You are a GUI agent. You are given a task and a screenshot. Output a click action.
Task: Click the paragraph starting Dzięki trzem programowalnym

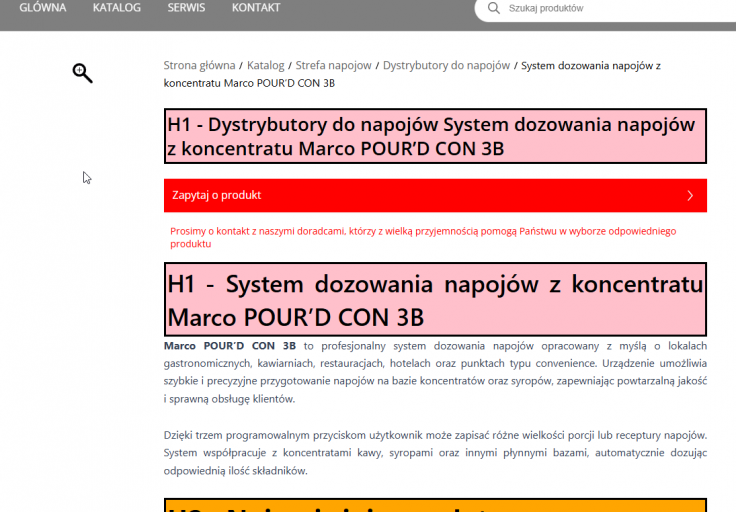435,453
